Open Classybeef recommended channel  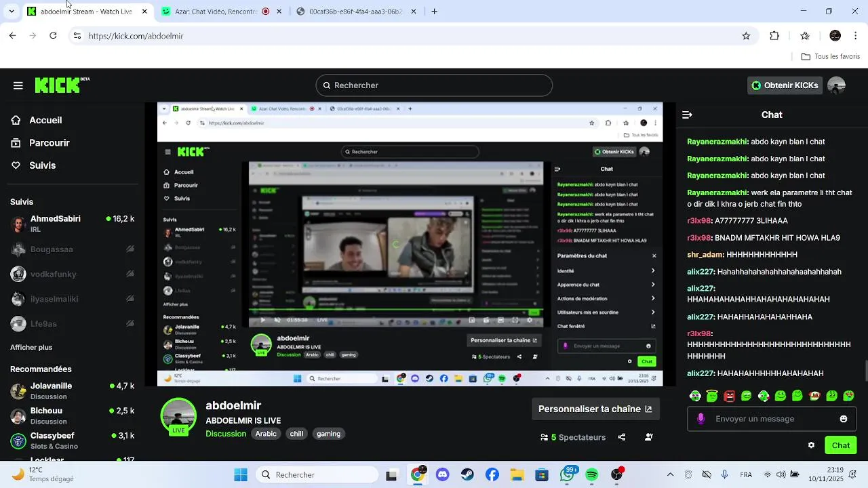click(73, 441)
